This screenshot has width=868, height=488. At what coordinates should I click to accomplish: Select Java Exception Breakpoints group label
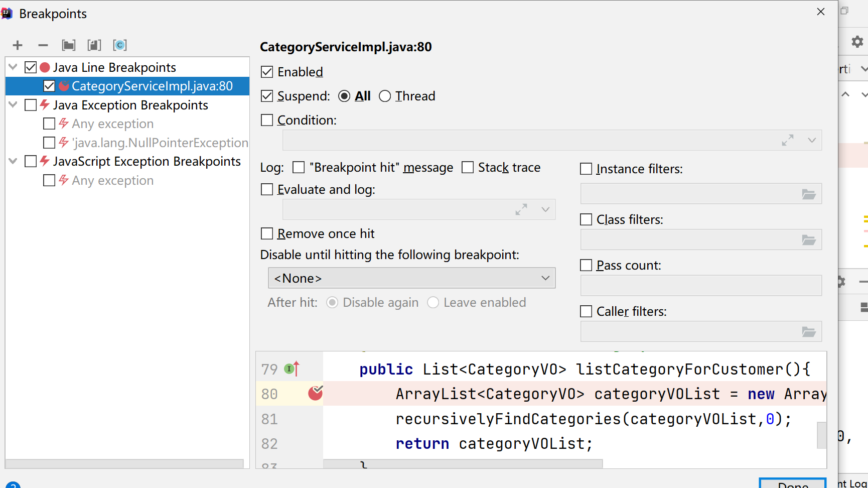coord(130,105)
